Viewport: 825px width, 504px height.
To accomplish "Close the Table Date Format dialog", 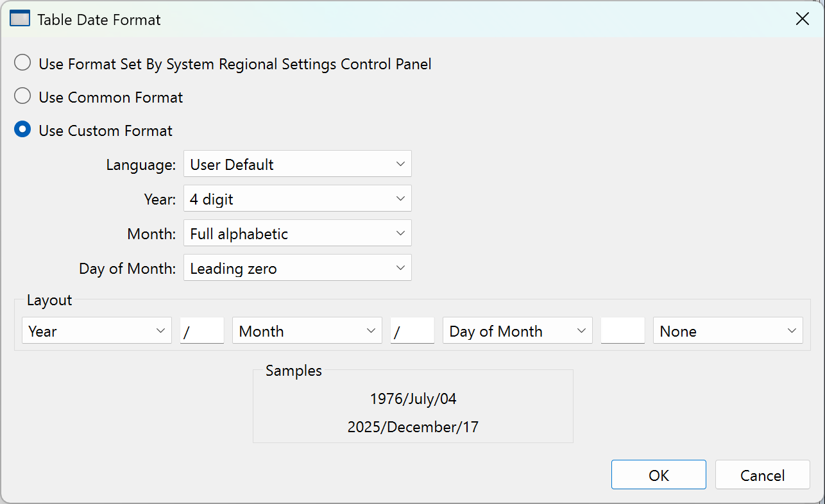I will (x=802, y=19).
